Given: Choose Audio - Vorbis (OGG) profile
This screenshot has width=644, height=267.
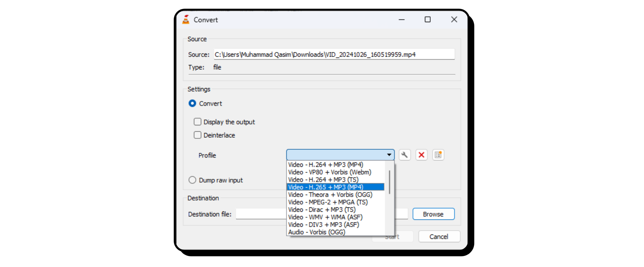Looking at the screenshot, I should [x=335, y=232].
